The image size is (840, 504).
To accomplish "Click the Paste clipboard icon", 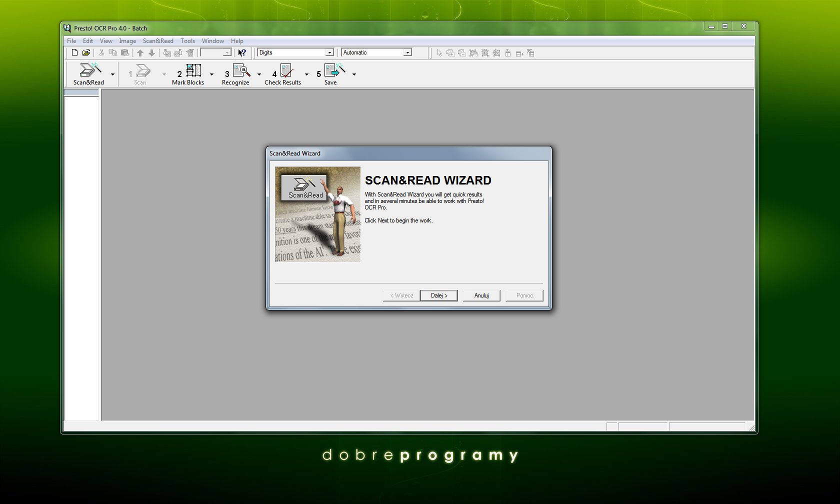I will click(125, 52).
